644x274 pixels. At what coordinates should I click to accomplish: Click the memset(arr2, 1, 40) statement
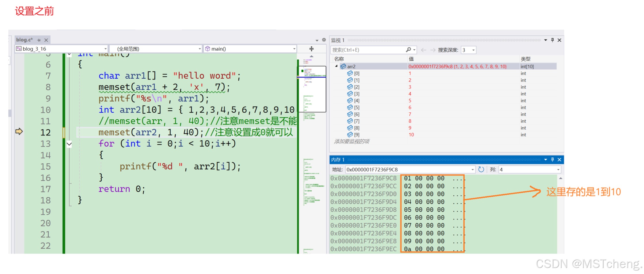coord(151,133)
